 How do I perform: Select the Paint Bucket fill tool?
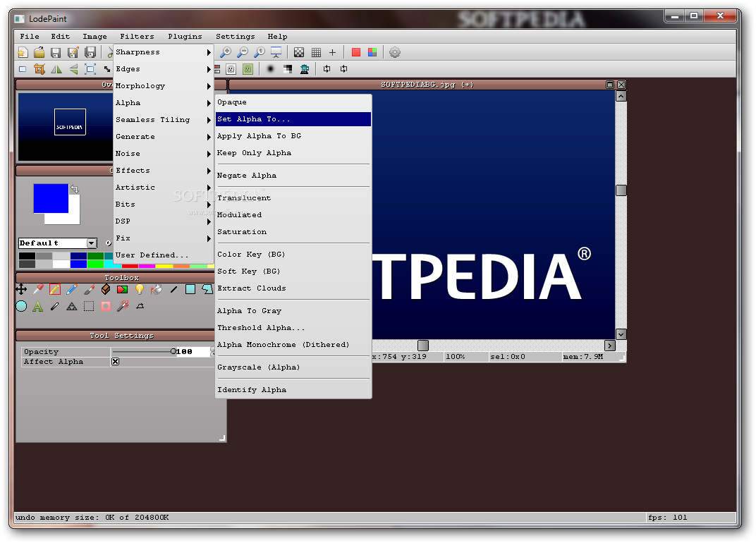click(x=157, y=289)
